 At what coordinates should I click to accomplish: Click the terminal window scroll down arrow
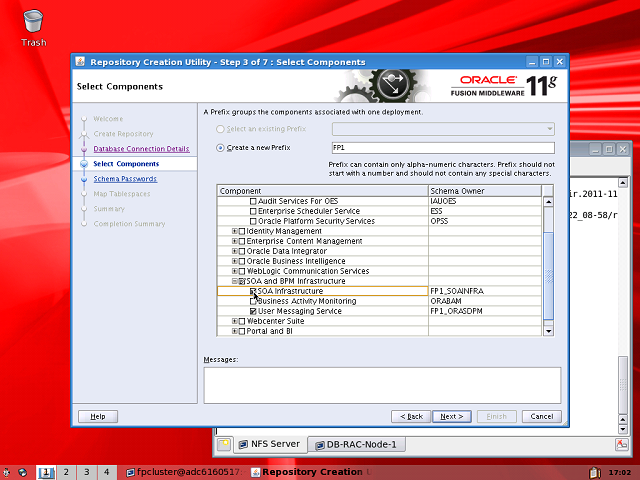click(623, 429)
